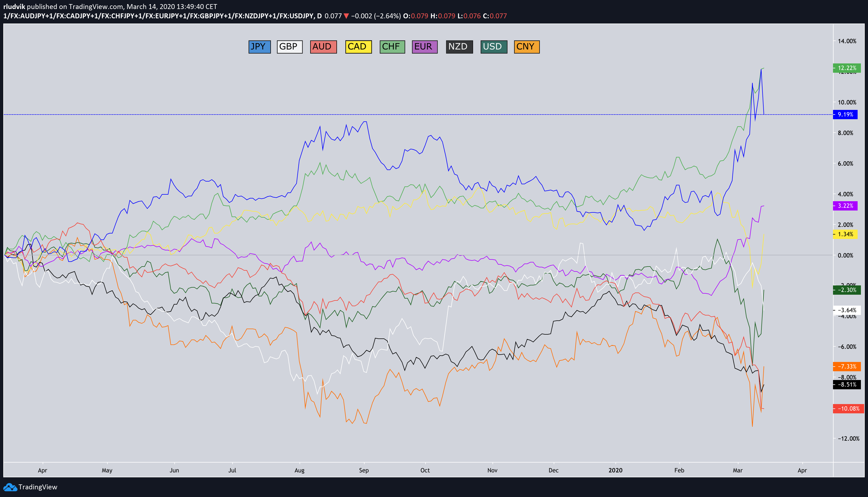Click the 3.22% purple price label

[x=845, y=206]
